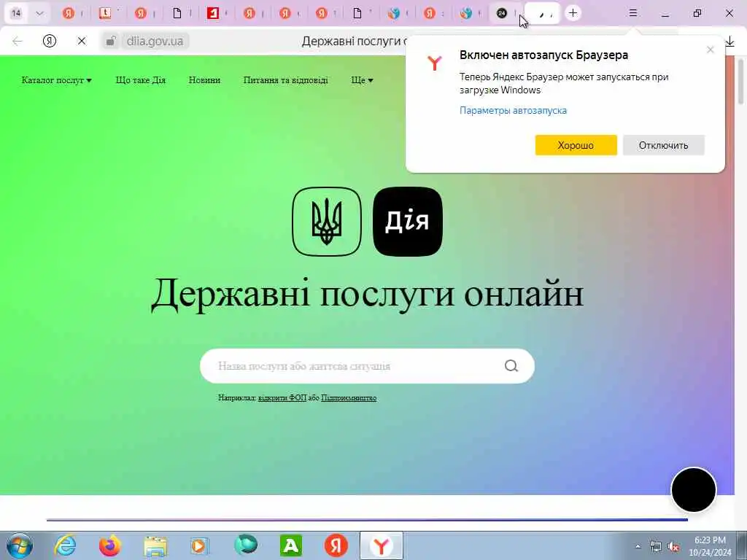Select the currently loading active tab

(x=542, y=13)
